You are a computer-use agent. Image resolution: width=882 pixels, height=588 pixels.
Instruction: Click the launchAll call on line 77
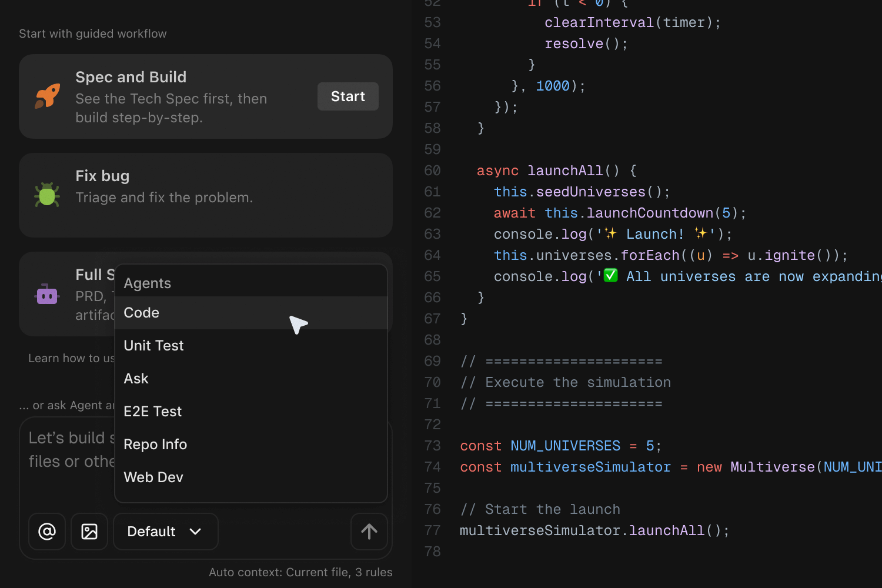(666, 530)
